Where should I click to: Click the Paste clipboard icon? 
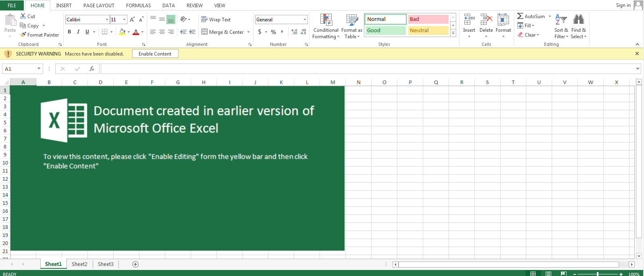click(10, 20)
